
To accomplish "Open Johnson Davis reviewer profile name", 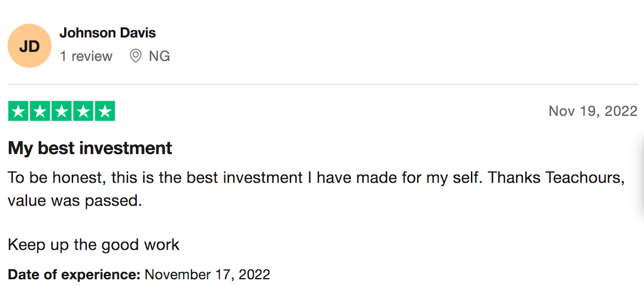I will 108,33.
